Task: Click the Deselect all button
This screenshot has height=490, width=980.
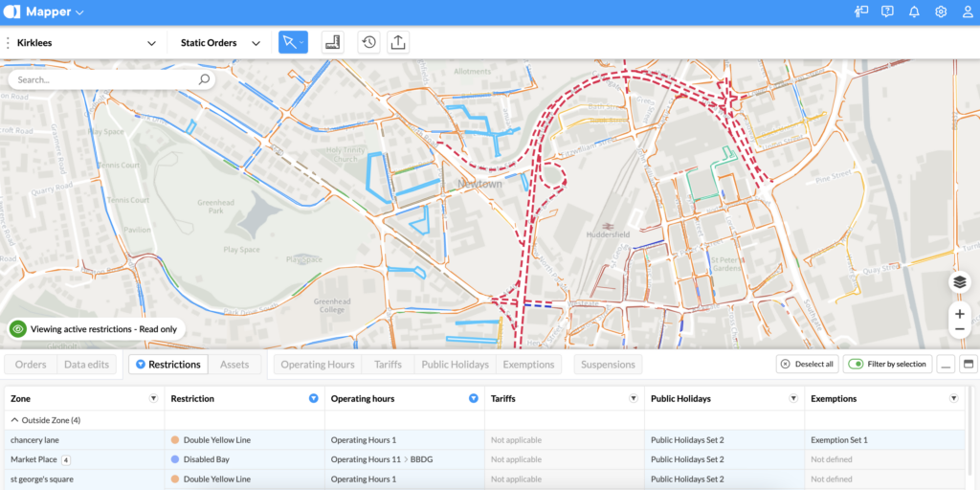Action: 806,365
